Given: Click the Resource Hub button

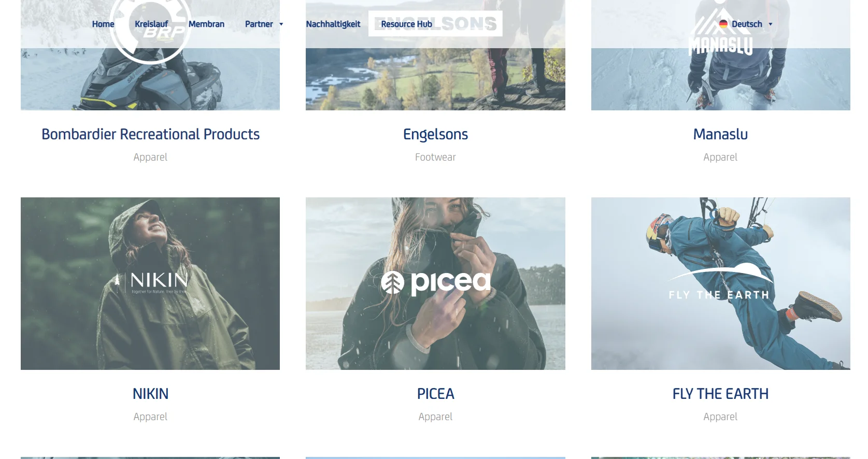Looking at the screenshot, I should click(406, 24).
